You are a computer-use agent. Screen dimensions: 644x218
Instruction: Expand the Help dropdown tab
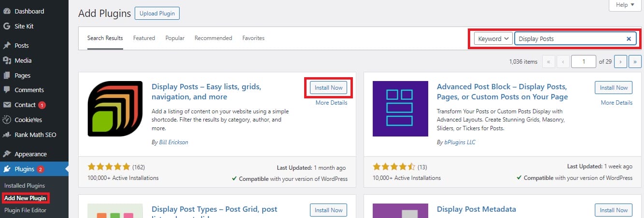pyautogui.click(x=625, y=5)
